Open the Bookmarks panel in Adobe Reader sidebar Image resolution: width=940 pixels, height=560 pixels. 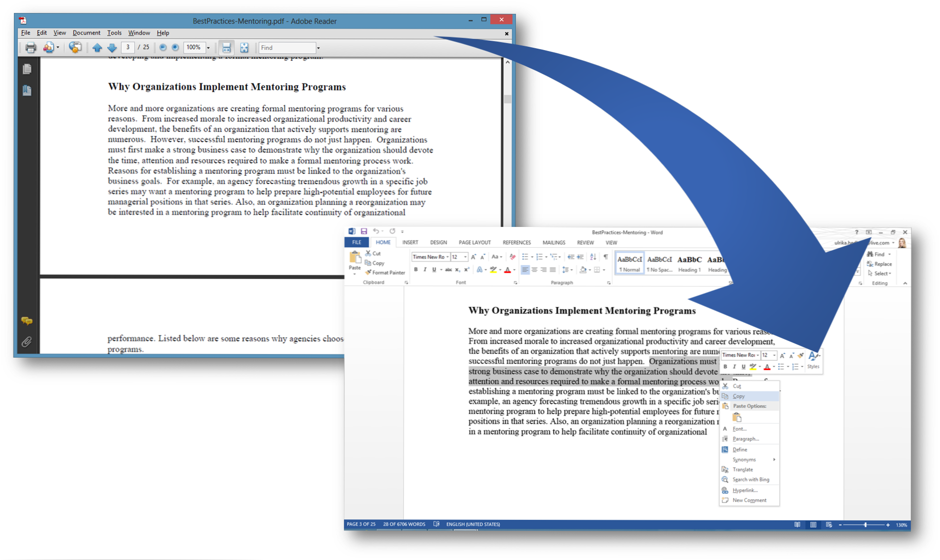click(27, 90)
